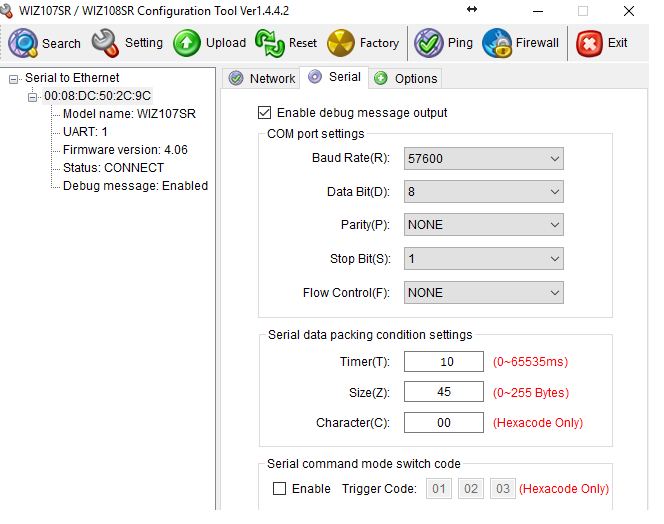Click the Factory toolbar label
The image size is (664, 524).
coord(379,43)
